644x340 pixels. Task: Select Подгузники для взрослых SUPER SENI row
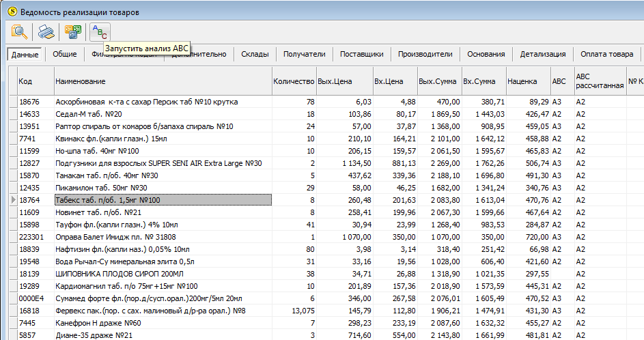[326, 163]
